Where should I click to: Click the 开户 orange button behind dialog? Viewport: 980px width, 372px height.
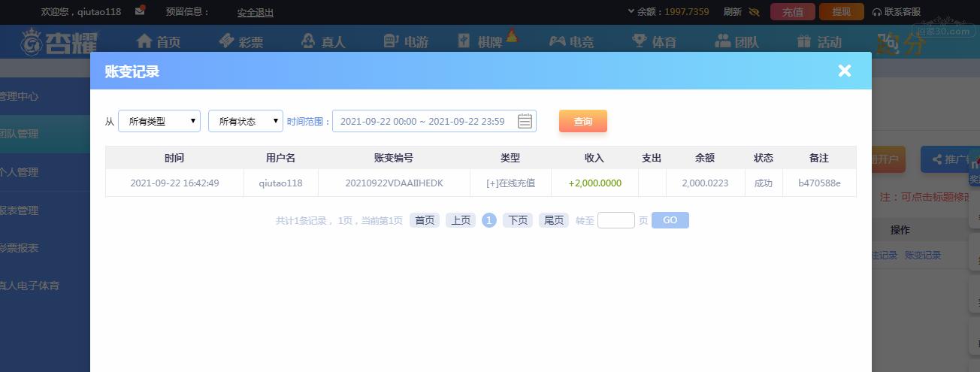(889, 159)
